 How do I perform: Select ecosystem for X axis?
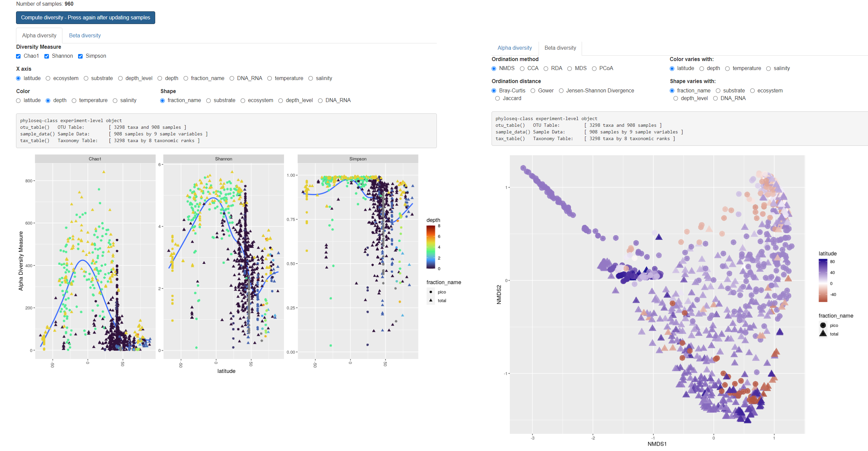coord(48,78)
